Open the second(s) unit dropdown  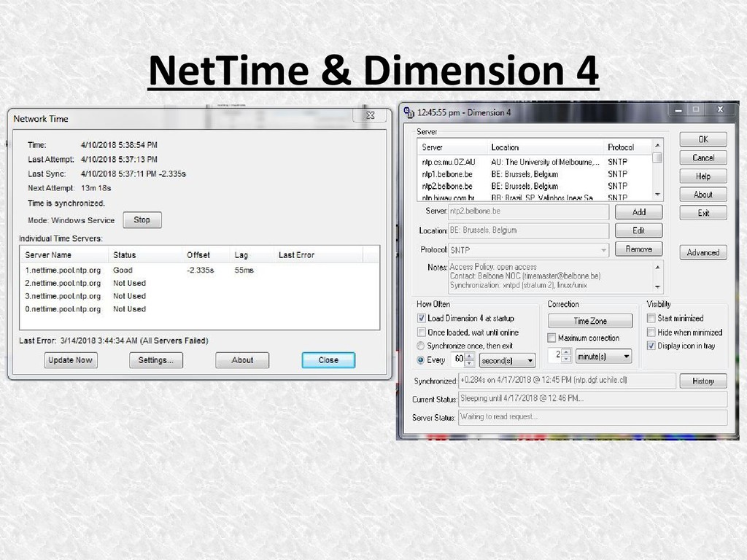tap(508, 360)
